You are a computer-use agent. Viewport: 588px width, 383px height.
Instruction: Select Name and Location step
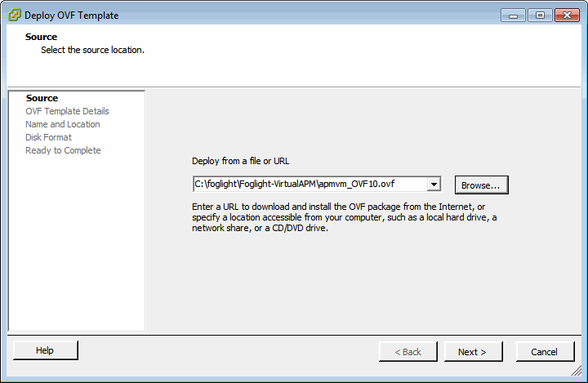click(63, 124)
